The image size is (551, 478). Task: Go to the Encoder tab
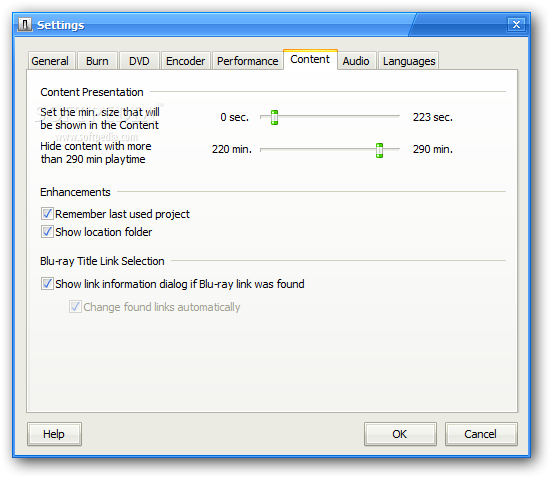tap(186, 61)
